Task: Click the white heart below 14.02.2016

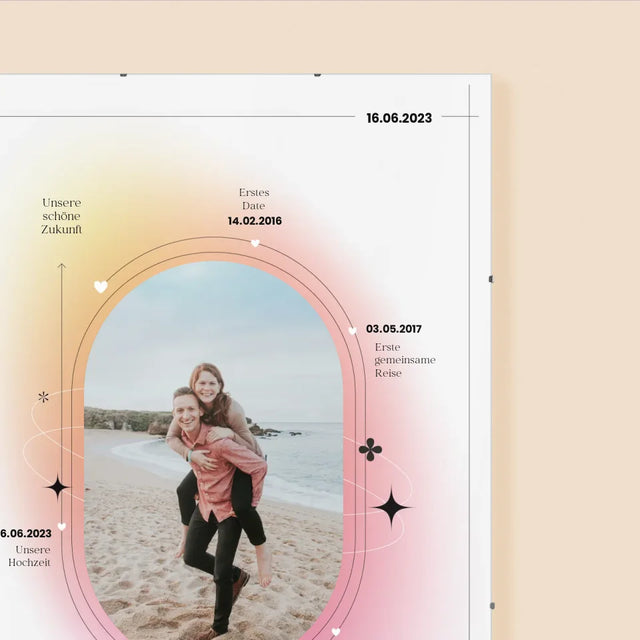Action: [255, 243]
